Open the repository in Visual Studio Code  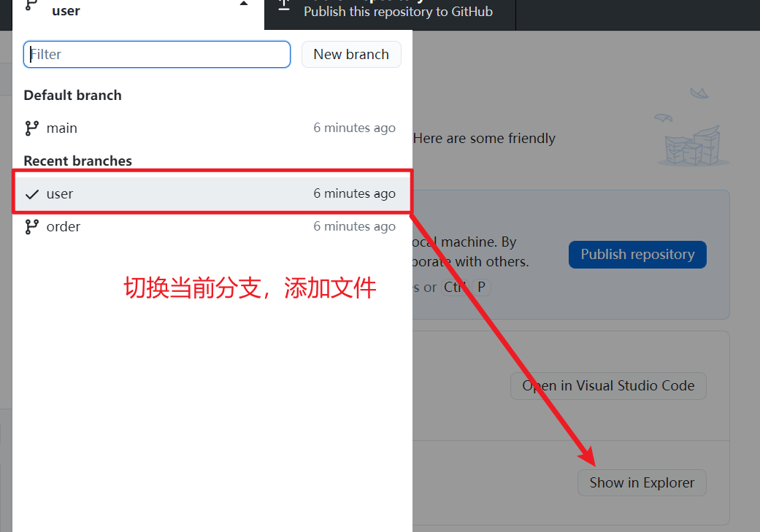(x=608, y=386)
